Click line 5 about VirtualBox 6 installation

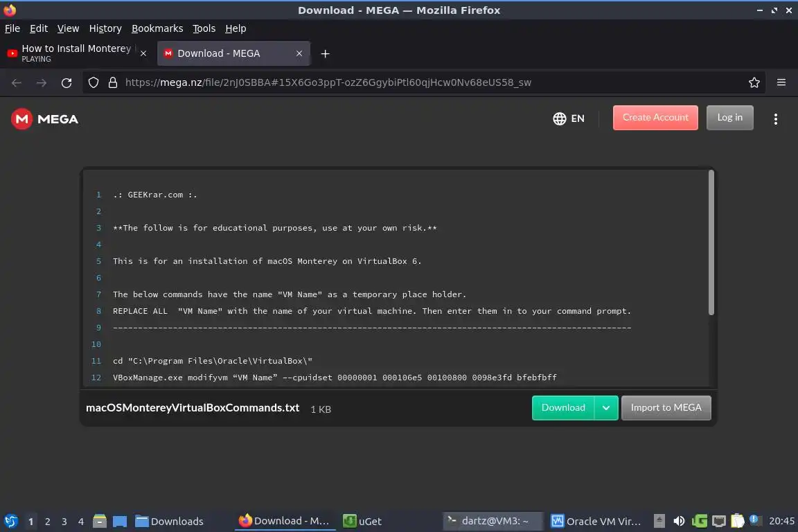267,261
